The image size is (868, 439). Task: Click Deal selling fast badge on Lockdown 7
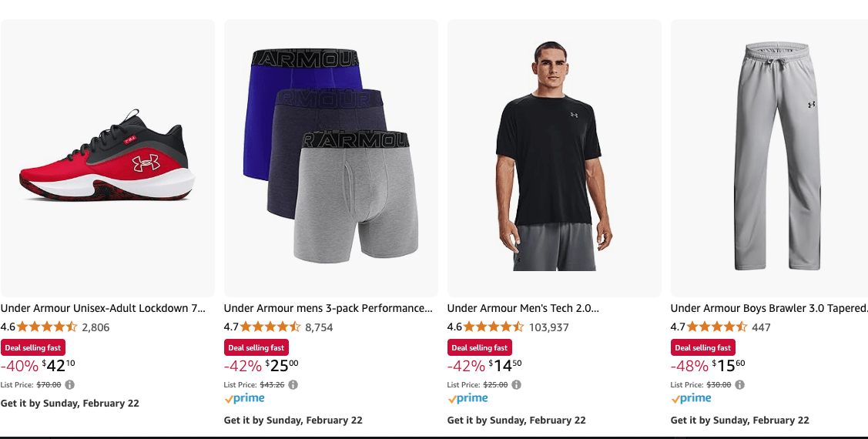click(x=33, y=347)
